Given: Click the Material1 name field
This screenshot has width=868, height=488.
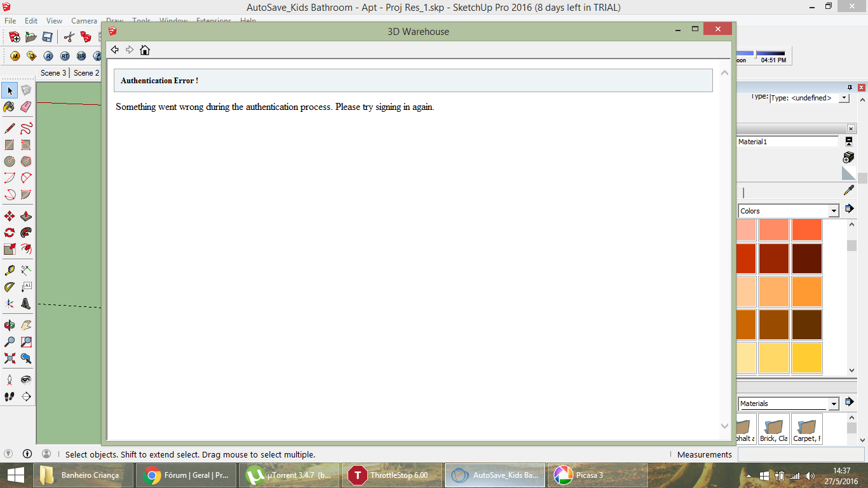Looking at the screenshot, I should pos(788,142).
